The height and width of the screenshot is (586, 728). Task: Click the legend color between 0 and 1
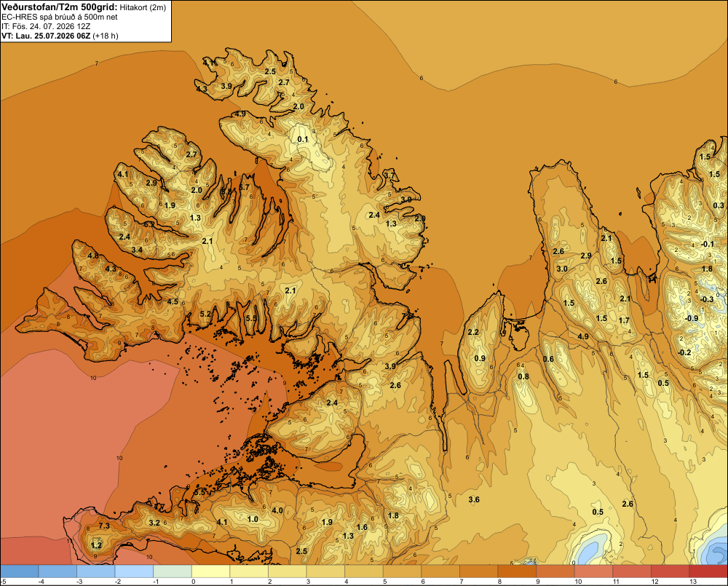pos(211,571)
